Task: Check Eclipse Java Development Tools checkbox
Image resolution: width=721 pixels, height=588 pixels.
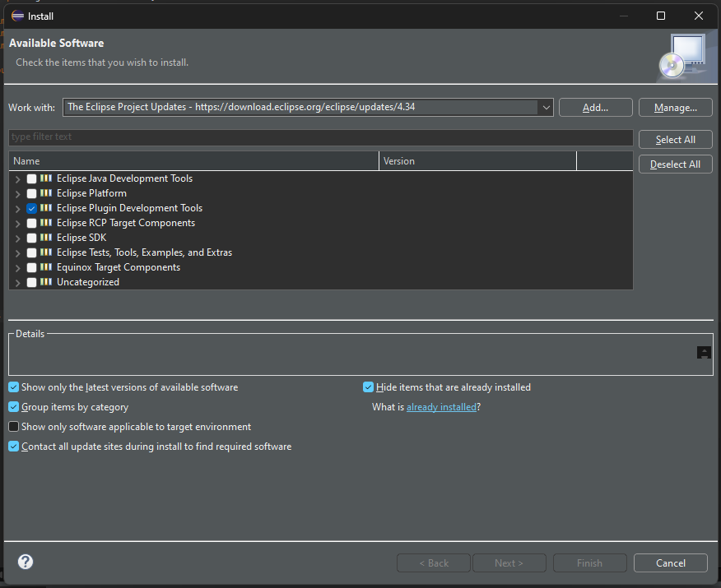Action: [x=32, y=178]
